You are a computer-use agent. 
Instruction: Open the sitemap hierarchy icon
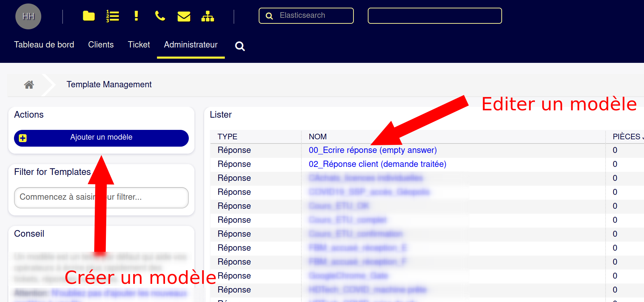(x=208, y=16)
